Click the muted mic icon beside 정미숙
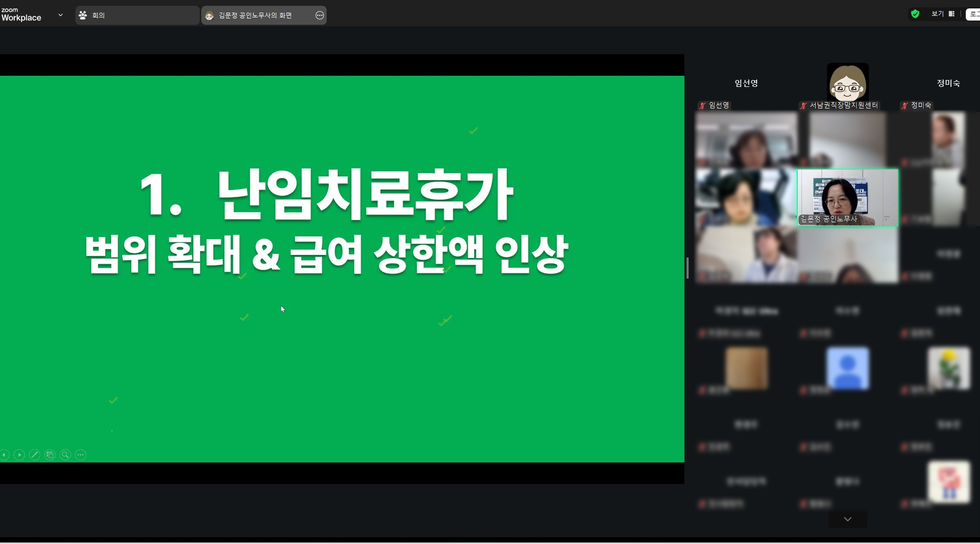Image resolution: width=980 pixels, height=544 pixels. click(x=905, y=105)
